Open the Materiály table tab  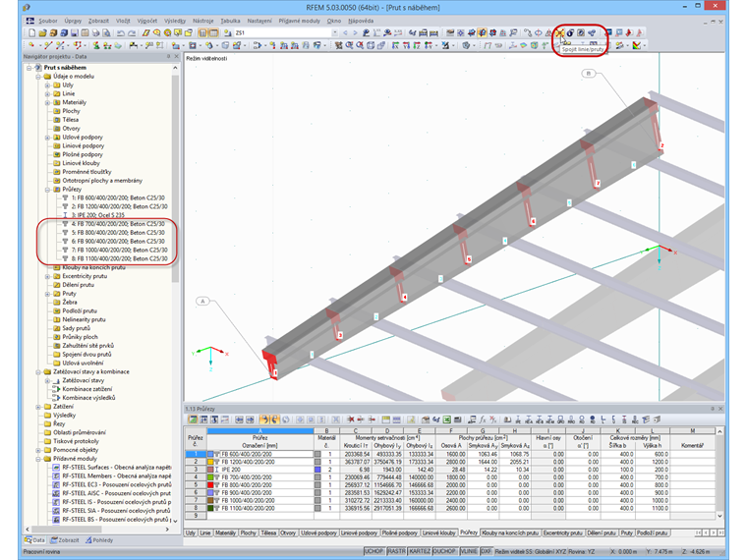click(226, 532)
